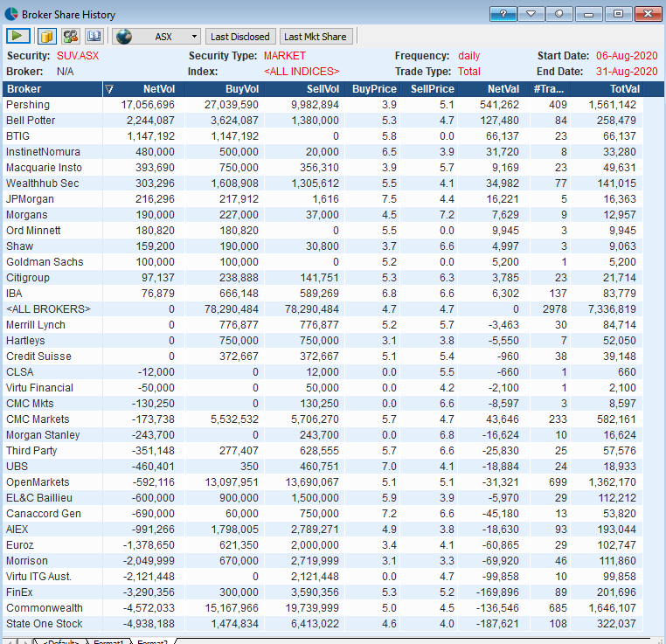666x644 pixels.
Task: Click the tab scroll left arrow
Action: point(10,641)
